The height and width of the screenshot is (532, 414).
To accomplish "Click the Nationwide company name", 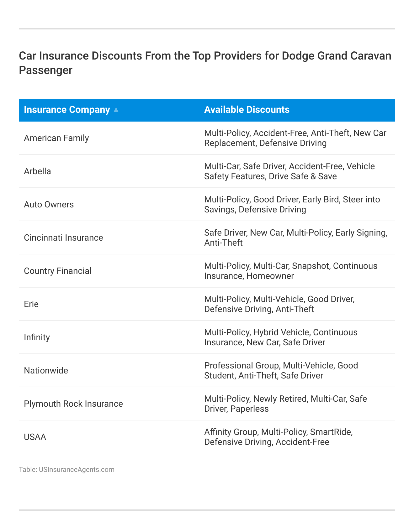I will [x=46, y=370].
